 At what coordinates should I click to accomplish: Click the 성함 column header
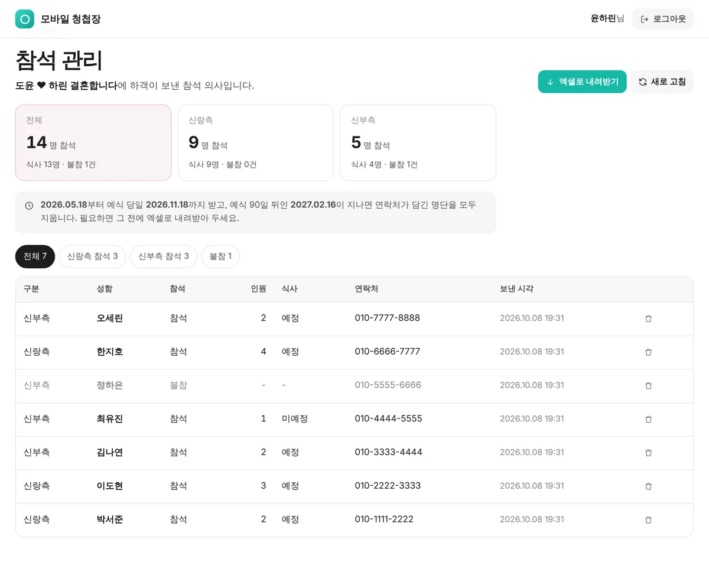pyautogui.click(x=105, y=289)
